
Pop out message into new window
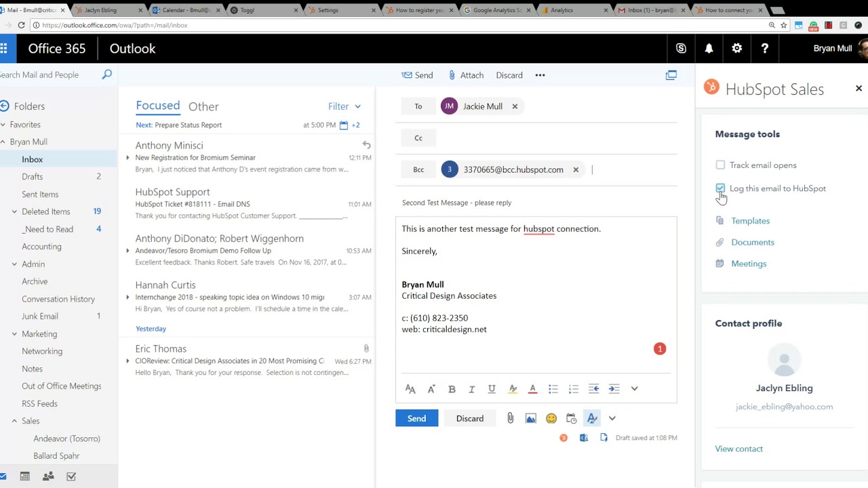(x=671, y=75)
